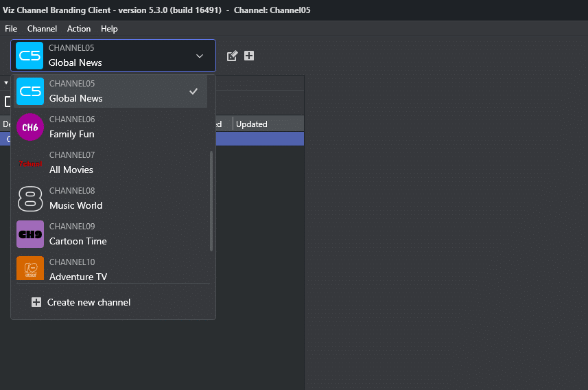This screenshot has height=390, width=588.
Task: Collapse the channel dropdown using its chevron
Action: click(x=200, y=56)
